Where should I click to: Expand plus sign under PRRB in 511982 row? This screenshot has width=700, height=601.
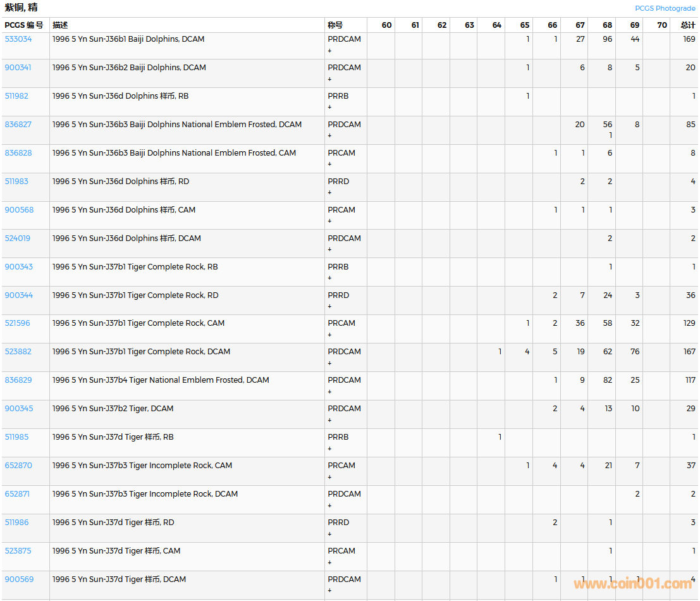(329, 108)
